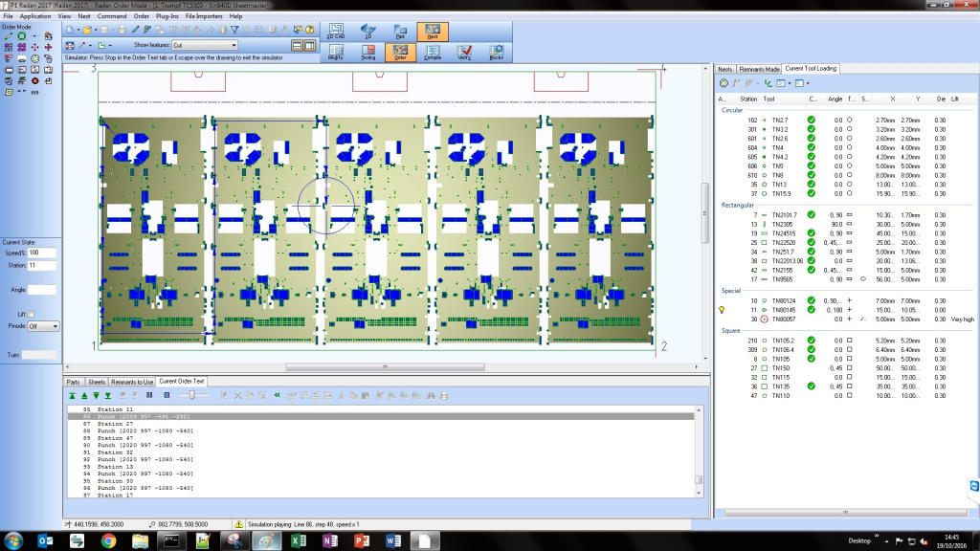The width and height of the screenshot is (980, 551).
Task: Sort tool list by Station column header
Action: coord(747,99)
